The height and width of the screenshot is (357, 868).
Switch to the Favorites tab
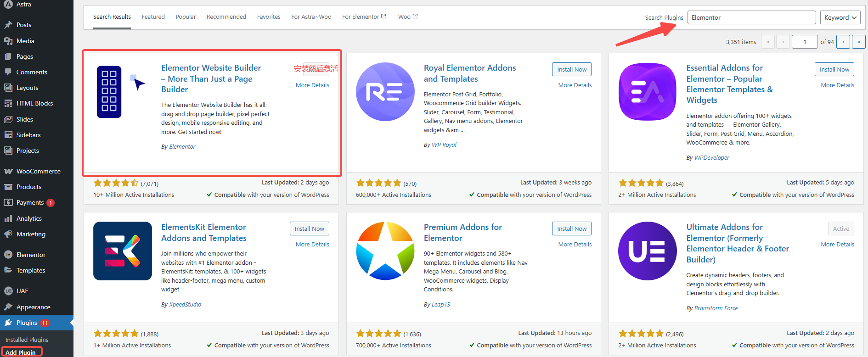269,17
